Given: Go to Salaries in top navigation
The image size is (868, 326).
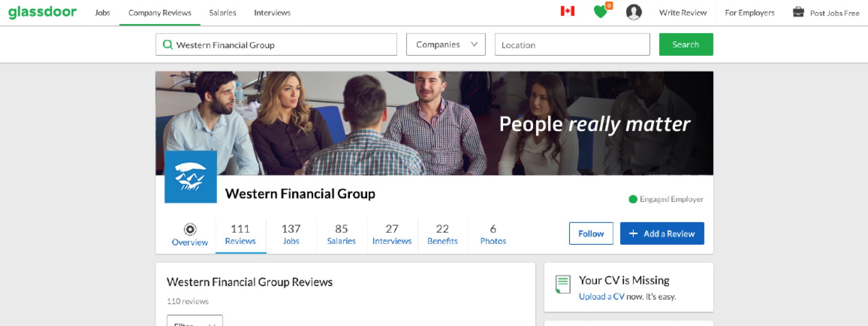Looking at the screenshot, I should point(222,13).
